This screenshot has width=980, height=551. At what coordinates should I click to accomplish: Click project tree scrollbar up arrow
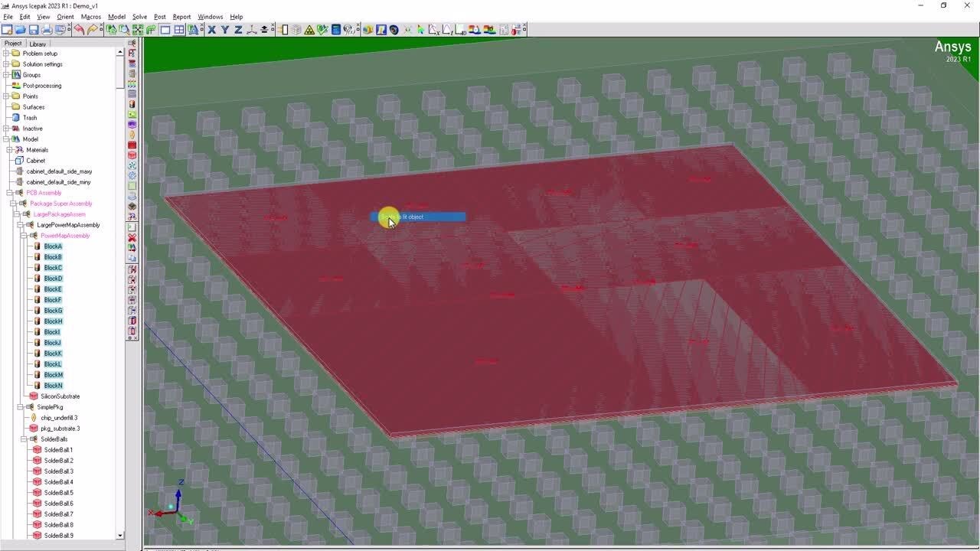[x=120, y=52]
